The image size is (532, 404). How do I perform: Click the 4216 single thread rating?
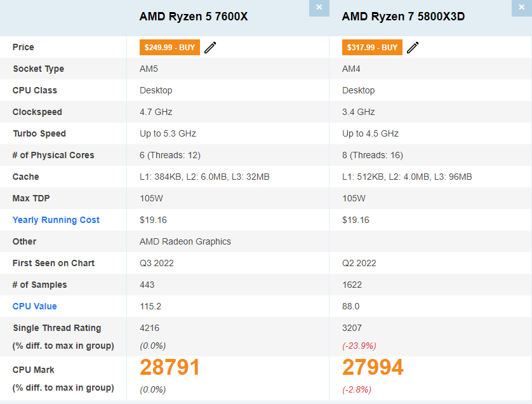point(150,328)
